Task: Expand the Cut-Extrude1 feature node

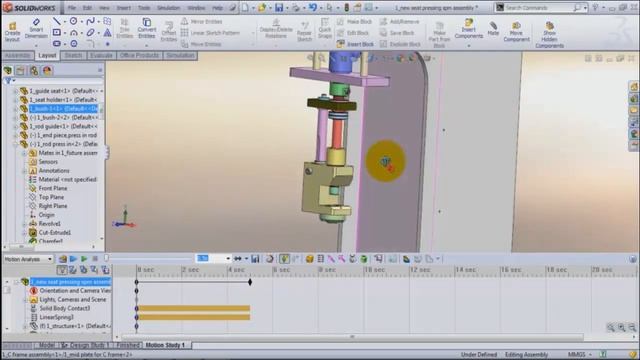Action: coord(24,233)
